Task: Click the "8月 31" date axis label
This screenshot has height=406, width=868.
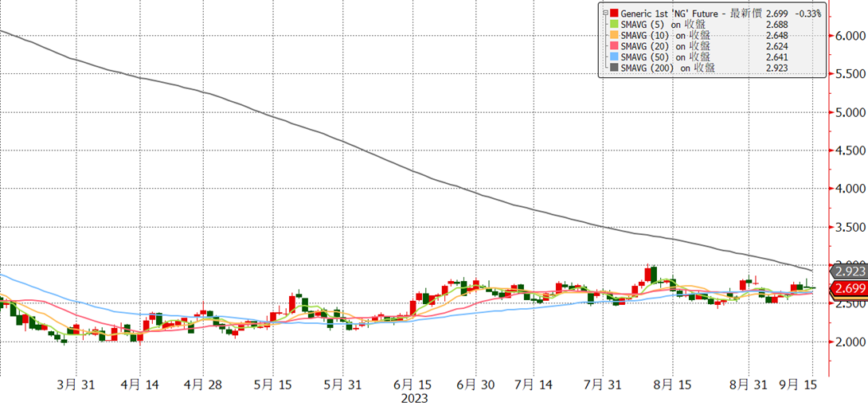Action: [x=747, y=385]
